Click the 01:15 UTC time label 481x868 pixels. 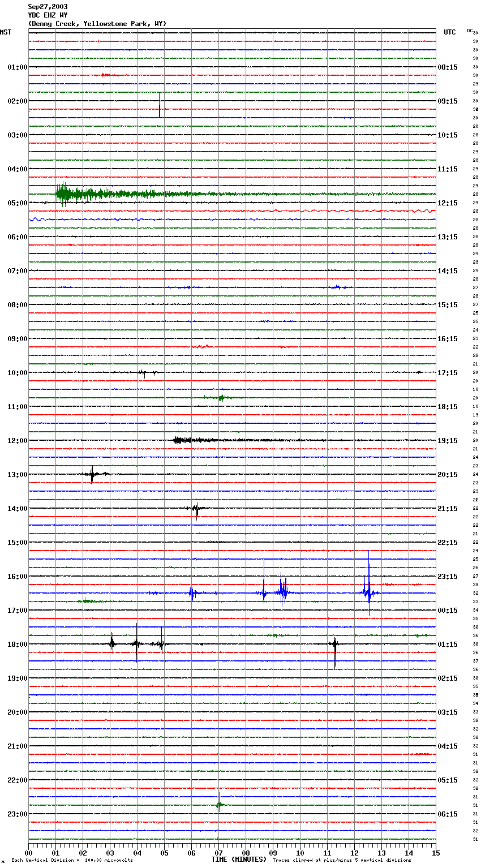[x=448, y=644]
